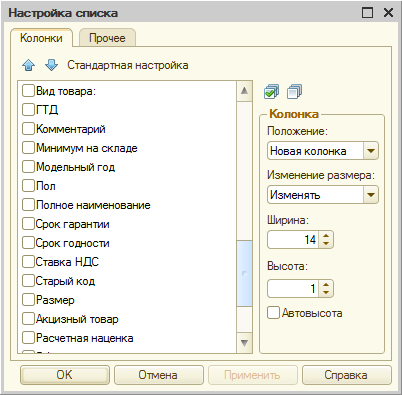Click the Отмена button

(158, 375)
